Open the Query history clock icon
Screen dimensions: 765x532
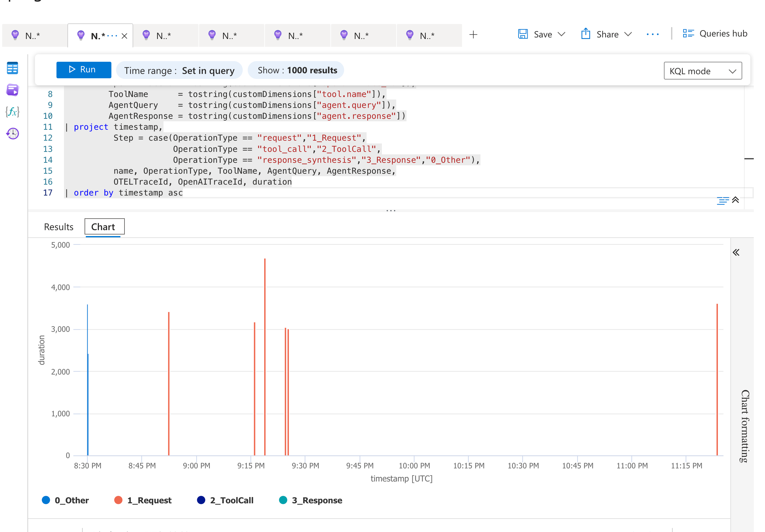(12, 133)
